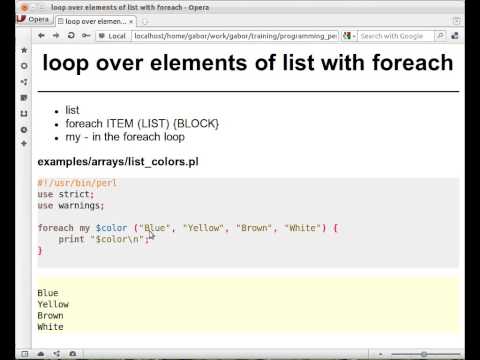Image resolution: width=480 pixels, height=360 pixels.
Task: Click the print "$color\n" code line
Action: (x=104, y=239)
